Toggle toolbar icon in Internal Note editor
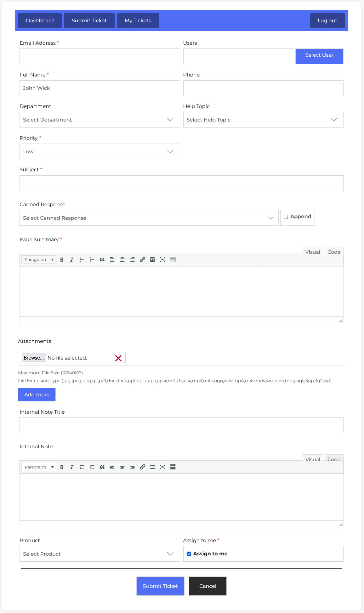The width and height of the screenshot is (364, 613). [173, 467]
